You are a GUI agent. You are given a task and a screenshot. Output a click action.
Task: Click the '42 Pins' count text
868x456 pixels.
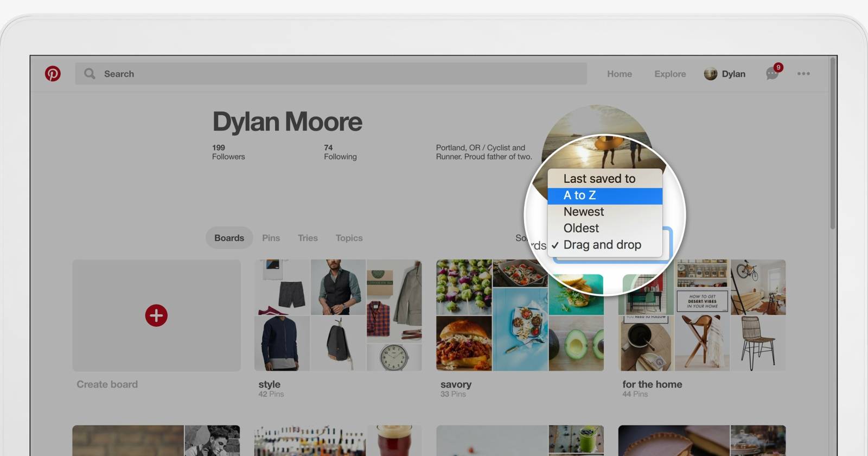(271, 394)
